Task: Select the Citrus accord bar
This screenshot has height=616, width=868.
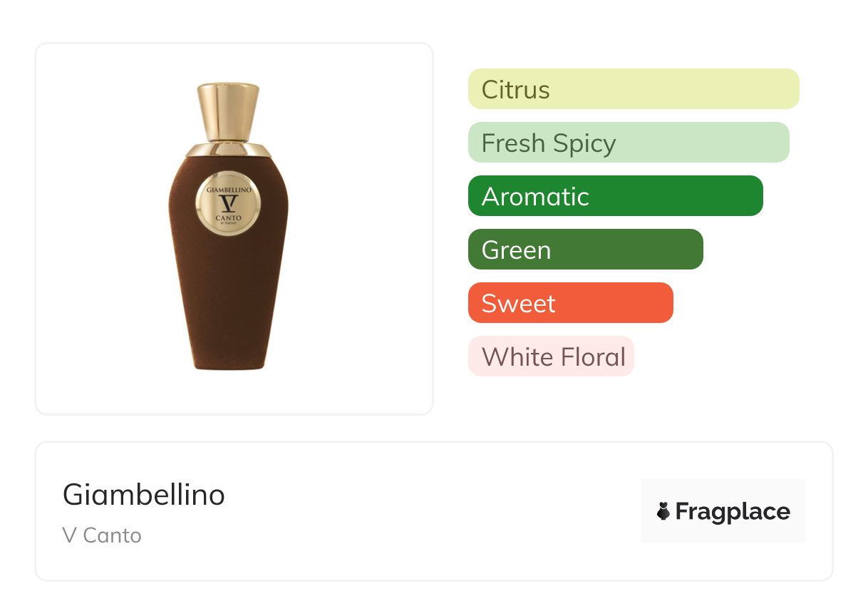Action: (x=634, y=89)
